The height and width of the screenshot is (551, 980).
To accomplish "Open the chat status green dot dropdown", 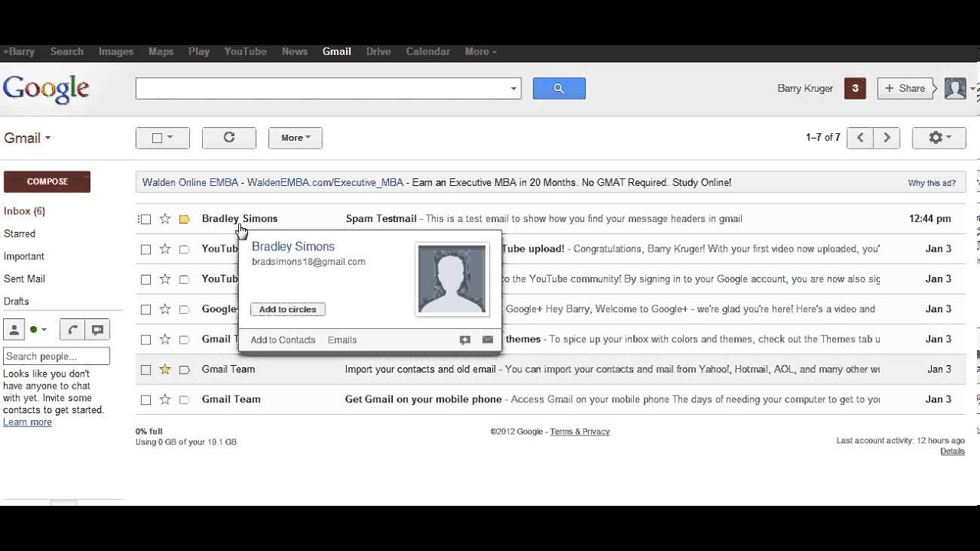I will pos(38,330).
